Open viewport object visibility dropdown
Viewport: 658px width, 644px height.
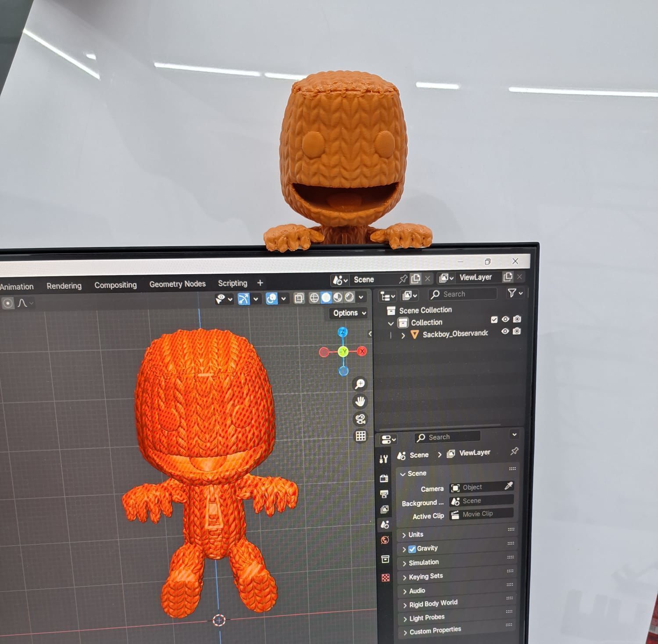224,299
